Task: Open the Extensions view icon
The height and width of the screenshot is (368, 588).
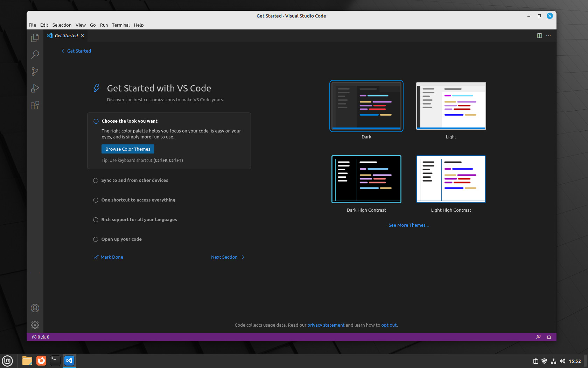Action: (x=35, y=105)
